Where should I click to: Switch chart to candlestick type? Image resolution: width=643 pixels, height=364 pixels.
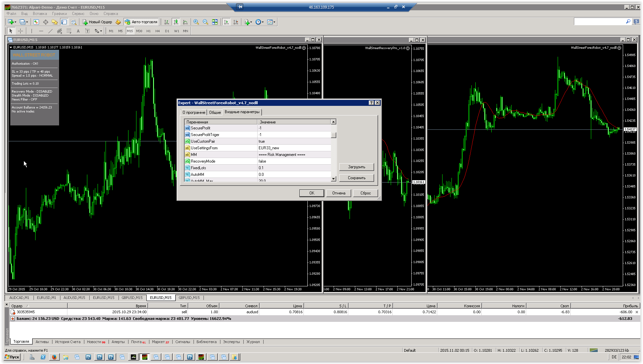coord(176,22)
